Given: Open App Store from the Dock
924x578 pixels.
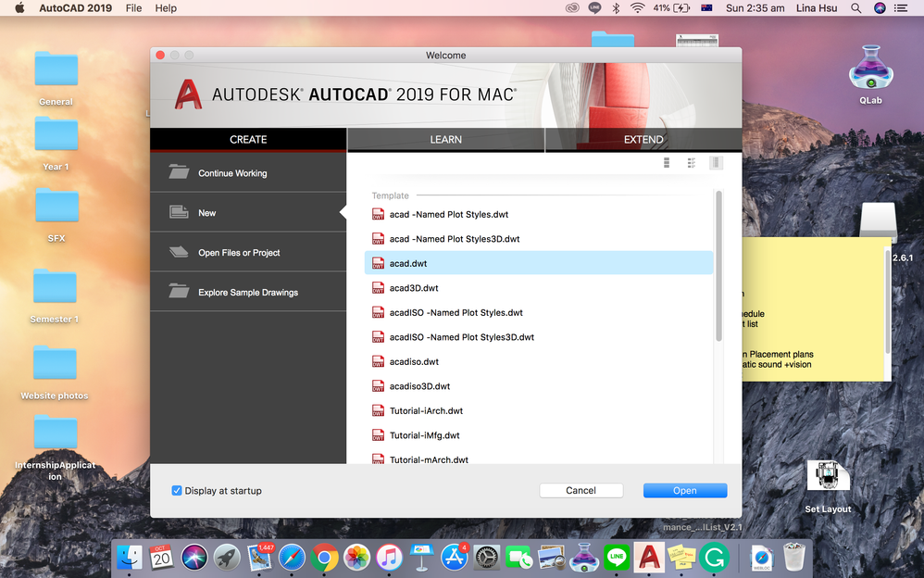Looking at the screenshot, I should [454, 558].
